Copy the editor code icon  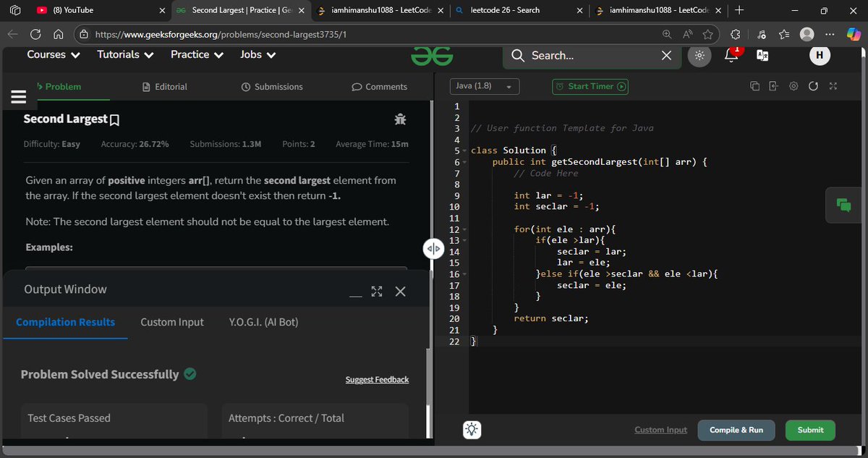tap(755, 86)
